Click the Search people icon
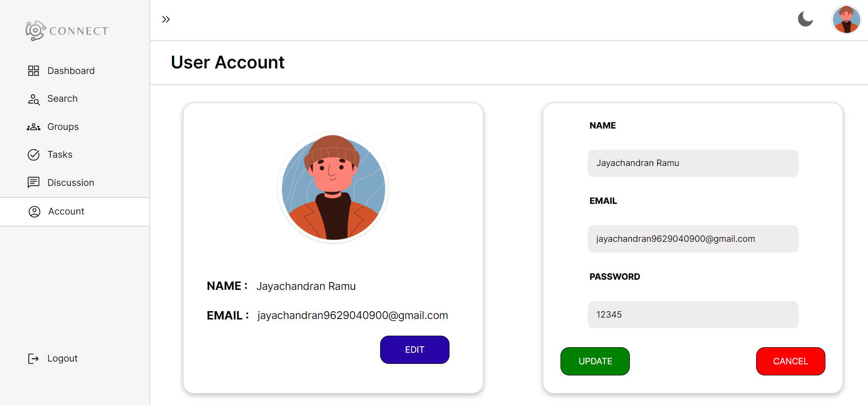This screenshot has width=868, height=405. pyautogui.click(x=34, y=99)
